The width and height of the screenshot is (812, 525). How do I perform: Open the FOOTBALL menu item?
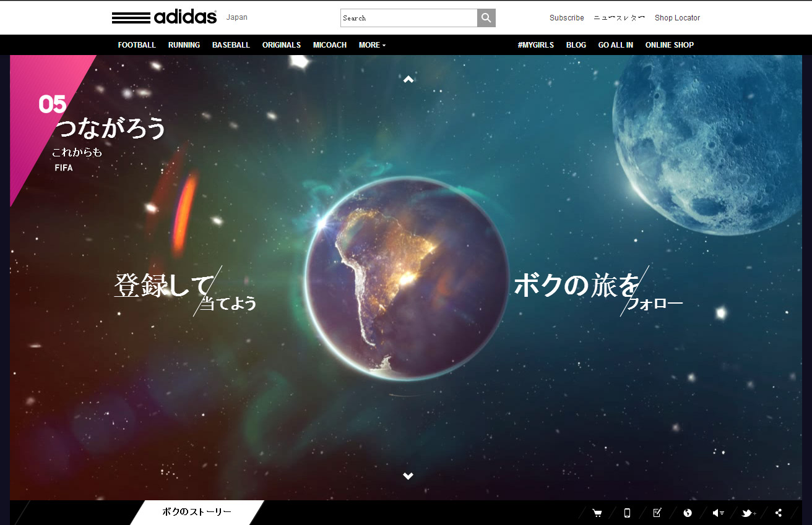coord(137,45)
